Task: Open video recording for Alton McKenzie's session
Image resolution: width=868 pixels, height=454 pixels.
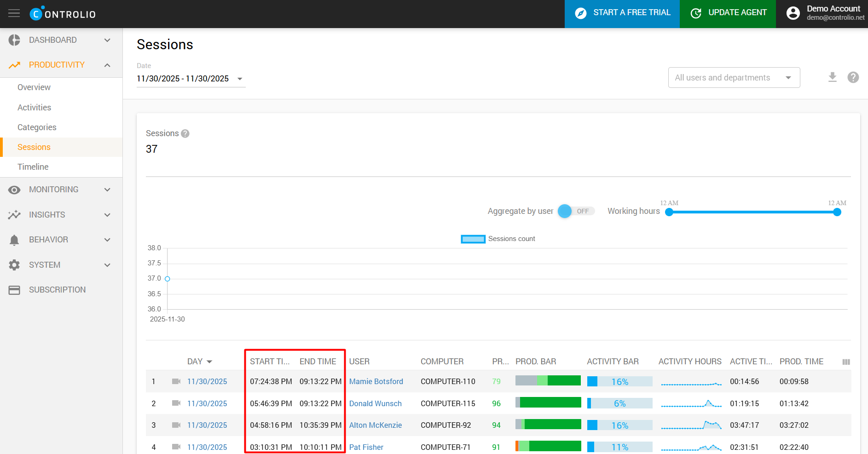Action: (176, 425)
